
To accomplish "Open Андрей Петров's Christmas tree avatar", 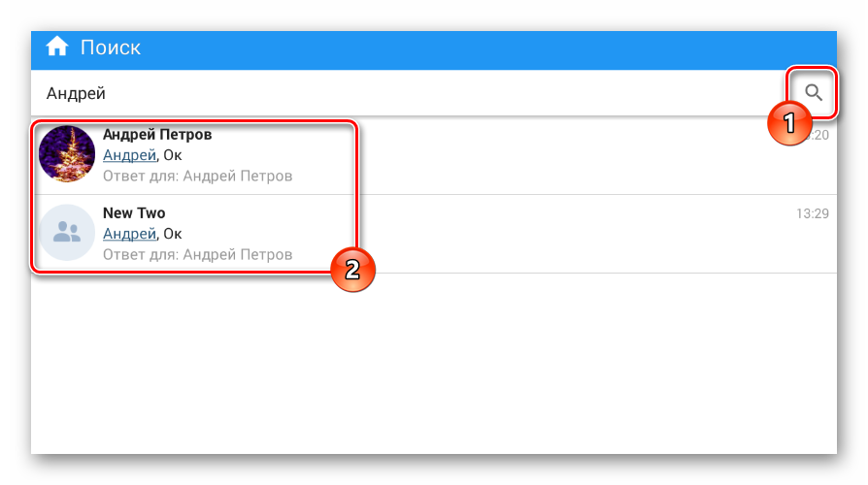I will click(x=67, y=153).
